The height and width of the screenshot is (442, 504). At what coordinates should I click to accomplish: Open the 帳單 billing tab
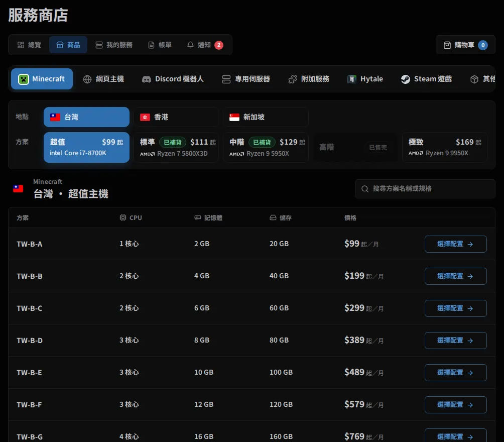[160, 45]
